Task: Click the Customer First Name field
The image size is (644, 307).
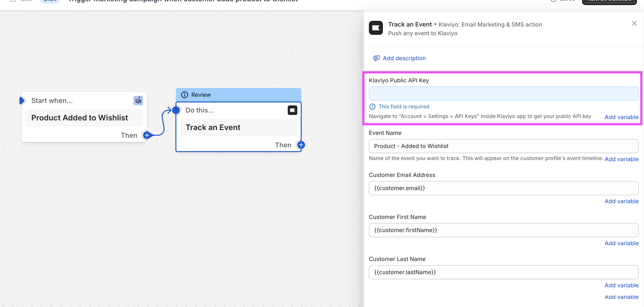Action: pyautogui.click(x=503, y=230)
